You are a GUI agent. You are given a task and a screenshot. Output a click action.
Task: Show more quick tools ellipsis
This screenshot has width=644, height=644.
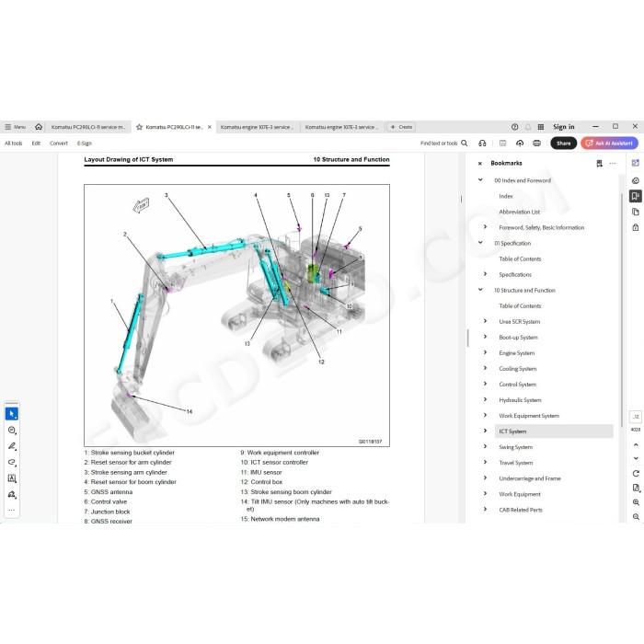(x=11, y=510)
